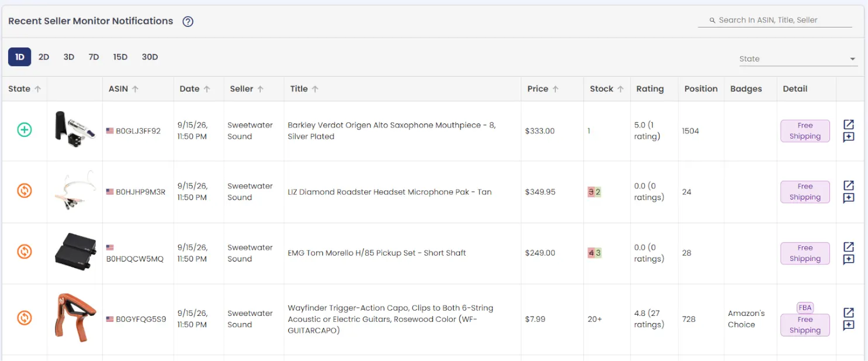Click Amazon's Choice badge text
The width and height of the screenshot is (868, 361).
pyautogui.click(x=746, y=319)
